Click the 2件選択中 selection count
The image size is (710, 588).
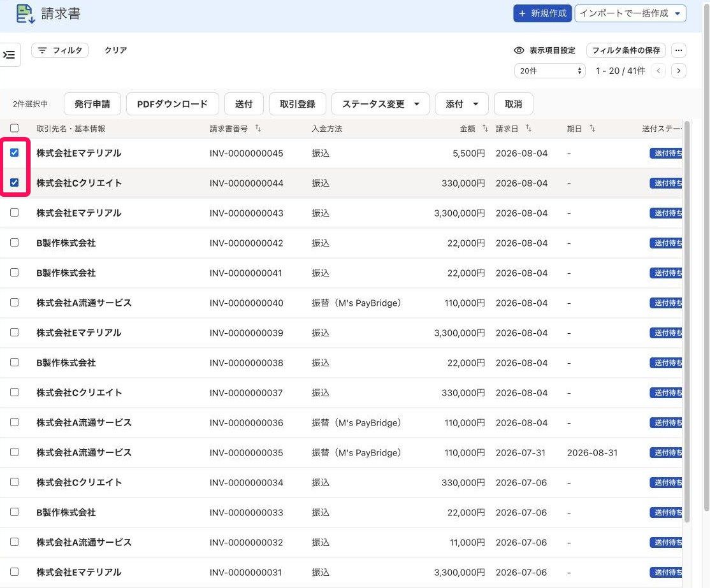pos(31,104)
